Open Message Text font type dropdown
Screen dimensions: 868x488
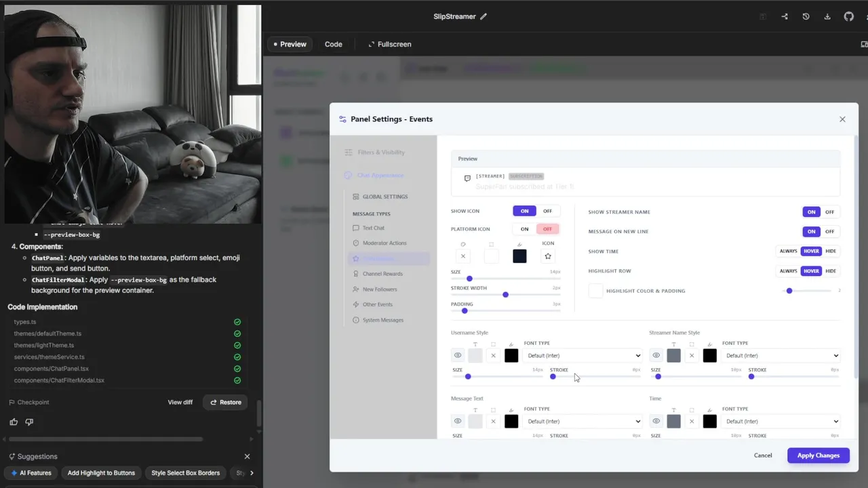pos(583,421)
